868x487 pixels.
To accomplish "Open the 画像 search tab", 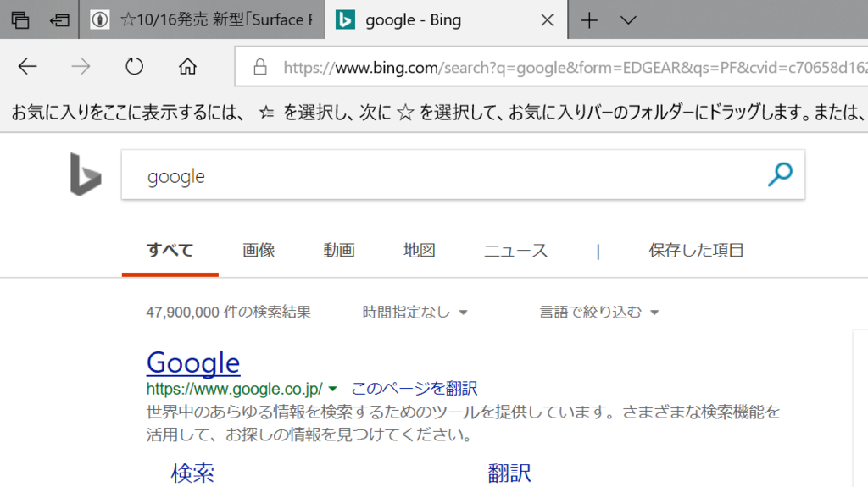I will [x=259, y=251].
